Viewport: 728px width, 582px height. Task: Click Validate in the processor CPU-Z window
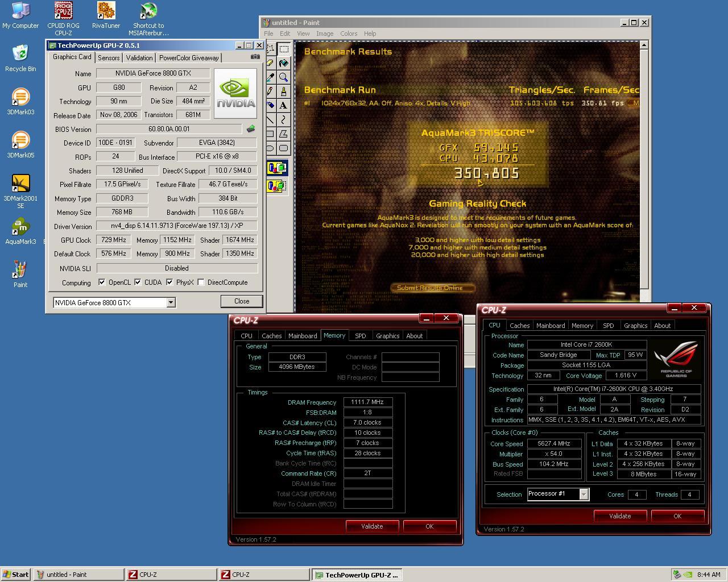[620, 516]
